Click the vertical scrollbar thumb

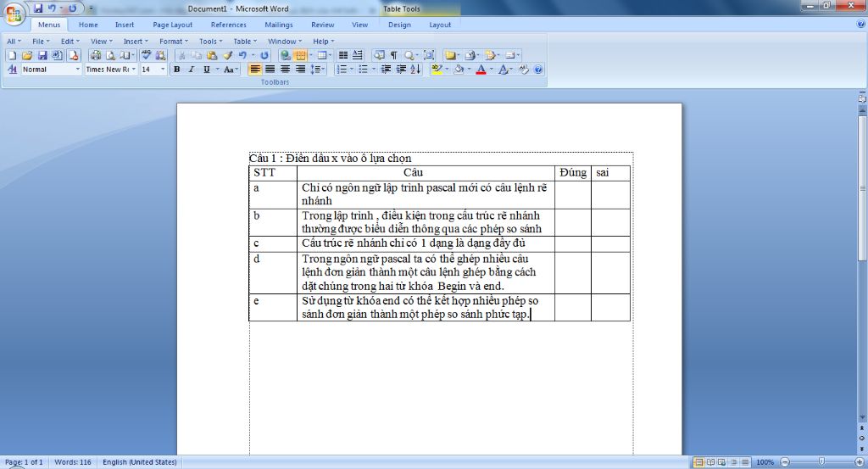[862, 188]
